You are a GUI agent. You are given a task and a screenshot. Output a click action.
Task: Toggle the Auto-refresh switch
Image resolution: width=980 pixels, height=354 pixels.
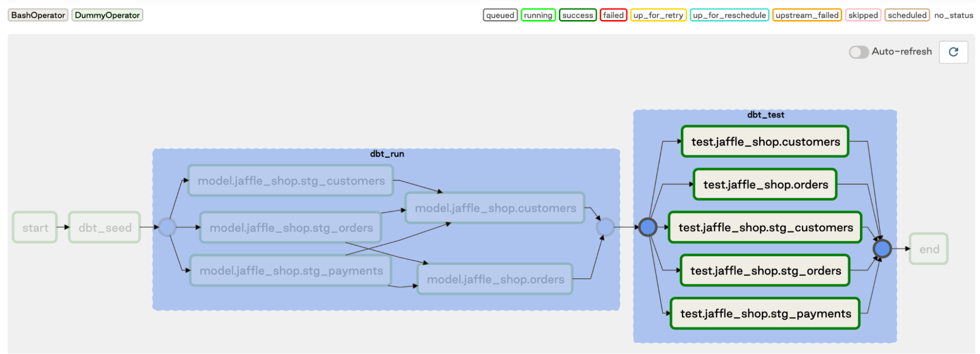point(858,52)
